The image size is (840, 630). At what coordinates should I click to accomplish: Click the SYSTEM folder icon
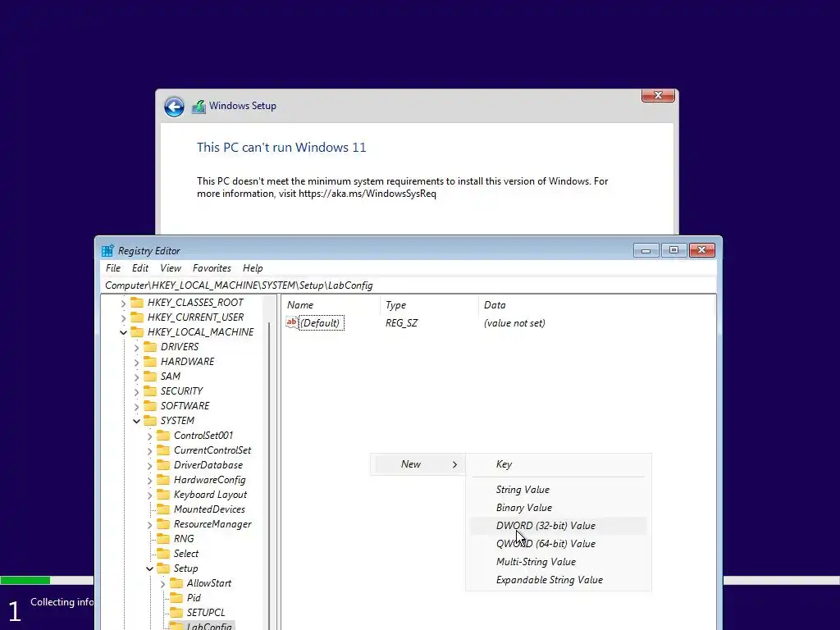[150, 421]
